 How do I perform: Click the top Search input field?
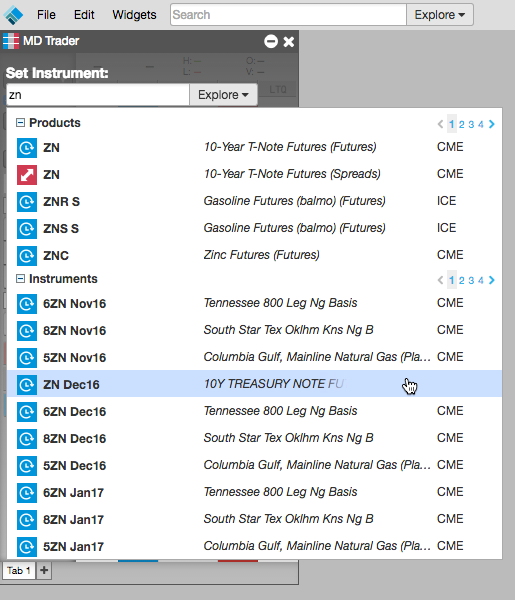coord(288,15)
